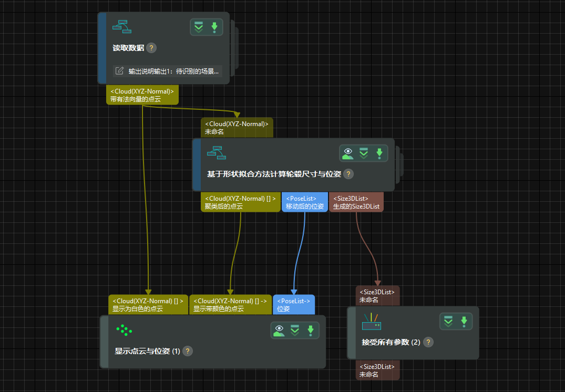Screen dimensions: 565x392
Task: Click the 聚类后的点云 output port
Action: 240,203
